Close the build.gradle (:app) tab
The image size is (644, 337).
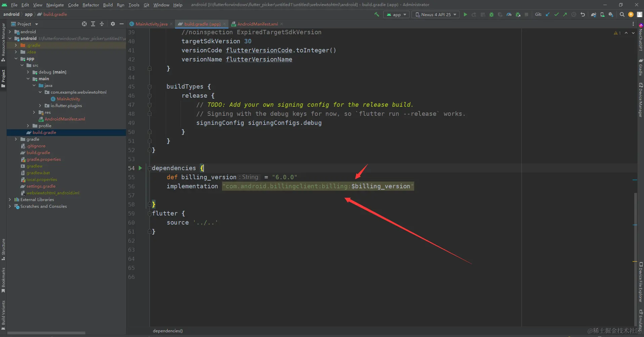click(224, 24)
